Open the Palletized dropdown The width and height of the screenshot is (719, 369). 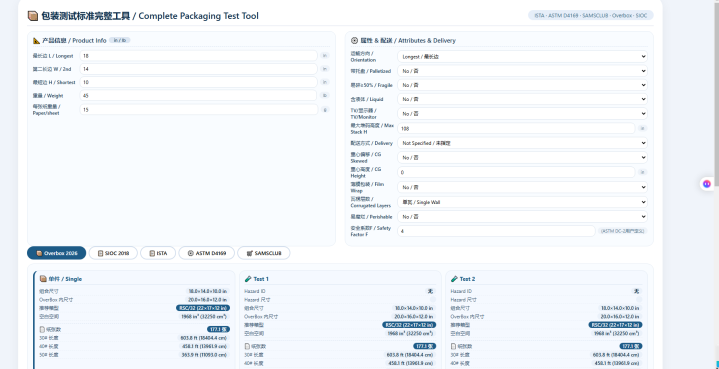pos(522,71)
